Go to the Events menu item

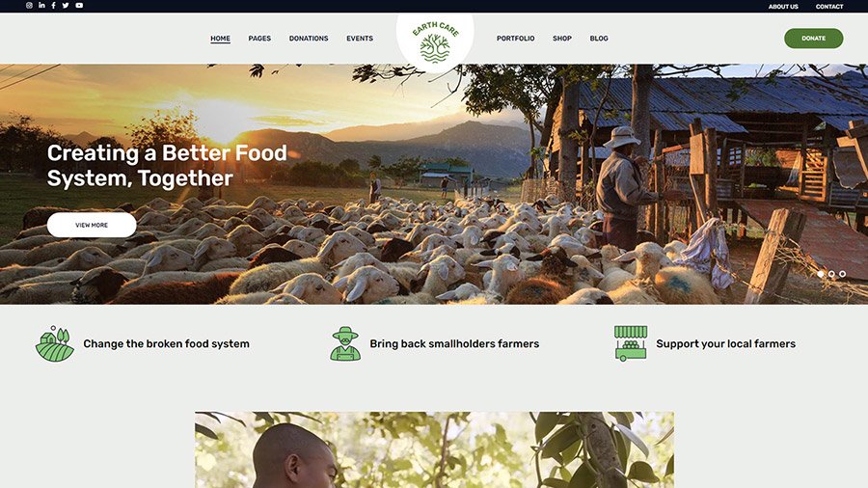(360, 39)
